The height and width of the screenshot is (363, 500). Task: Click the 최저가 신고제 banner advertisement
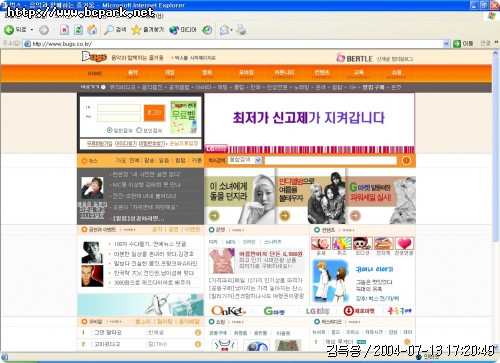click(309, 123)
